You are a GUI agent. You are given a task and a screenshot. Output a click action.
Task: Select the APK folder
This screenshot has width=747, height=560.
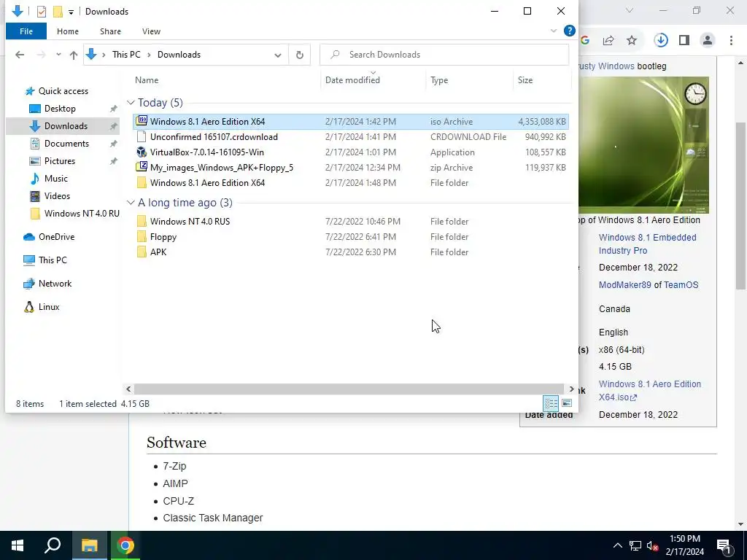click(351, 252)
